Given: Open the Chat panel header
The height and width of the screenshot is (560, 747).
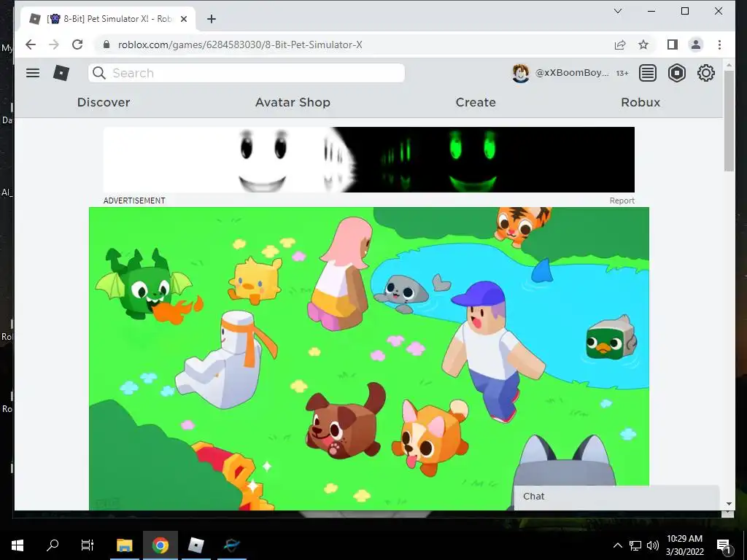Looking at the screenshot, I should [616, 497].
